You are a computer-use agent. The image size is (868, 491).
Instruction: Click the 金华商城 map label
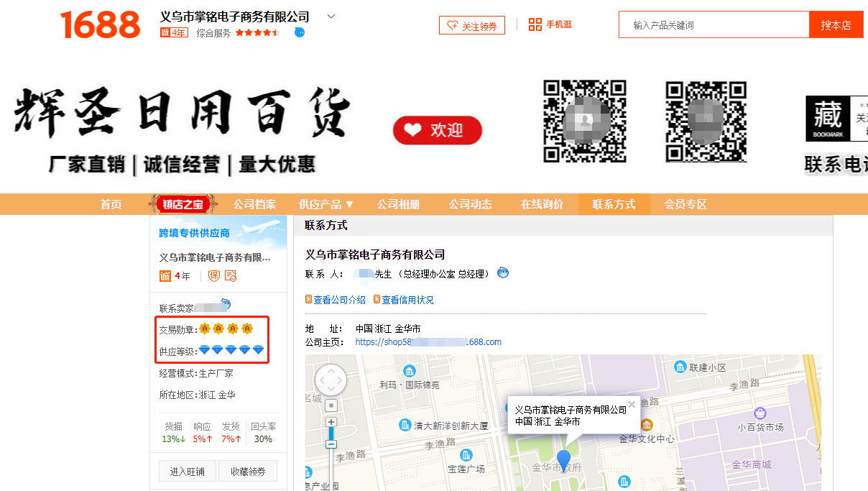coord(752,464)
